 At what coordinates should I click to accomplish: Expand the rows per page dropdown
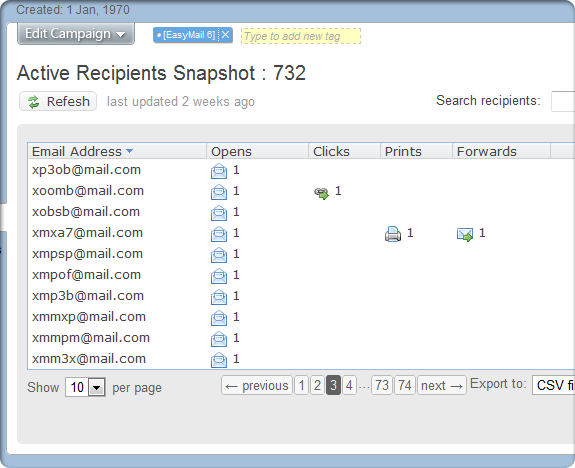(96, 387)
